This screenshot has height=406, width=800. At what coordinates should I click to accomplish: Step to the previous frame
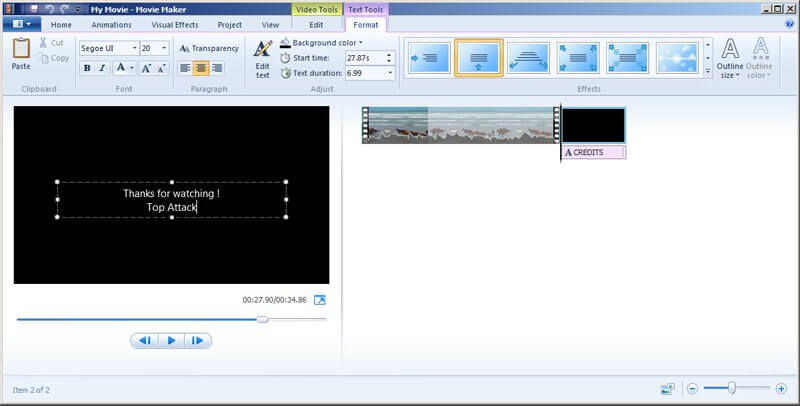[x=145, y=341]
